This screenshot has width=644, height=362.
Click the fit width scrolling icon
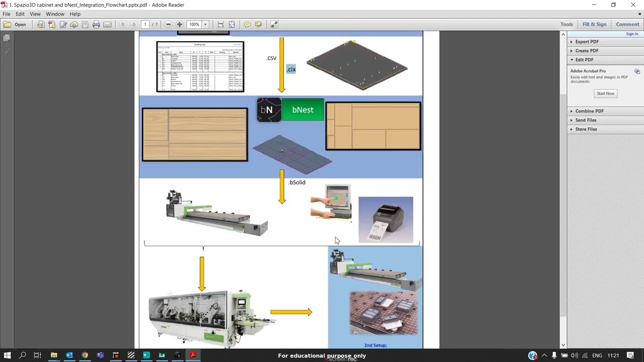click(x=220, y=24)
